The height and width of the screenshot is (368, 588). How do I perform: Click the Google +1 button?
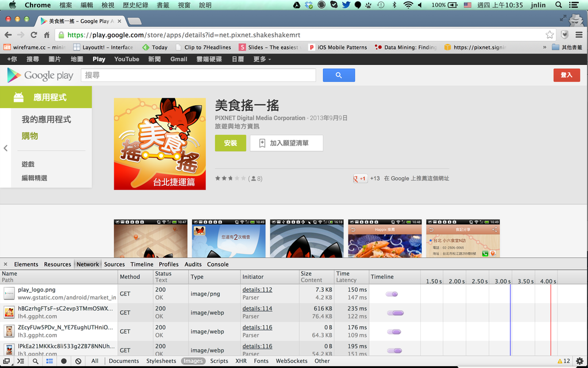[x=360, y=179]
